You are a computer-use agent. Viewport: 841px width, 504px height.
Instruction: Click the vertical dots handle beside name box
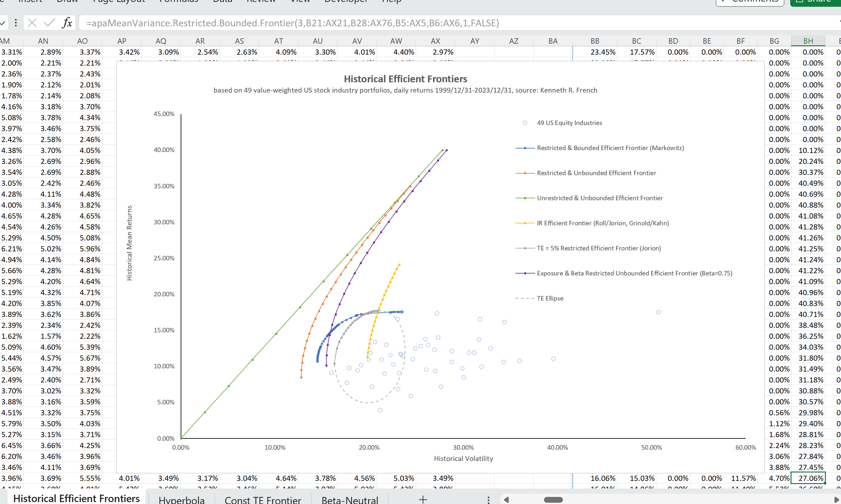[x=16, y=23]
